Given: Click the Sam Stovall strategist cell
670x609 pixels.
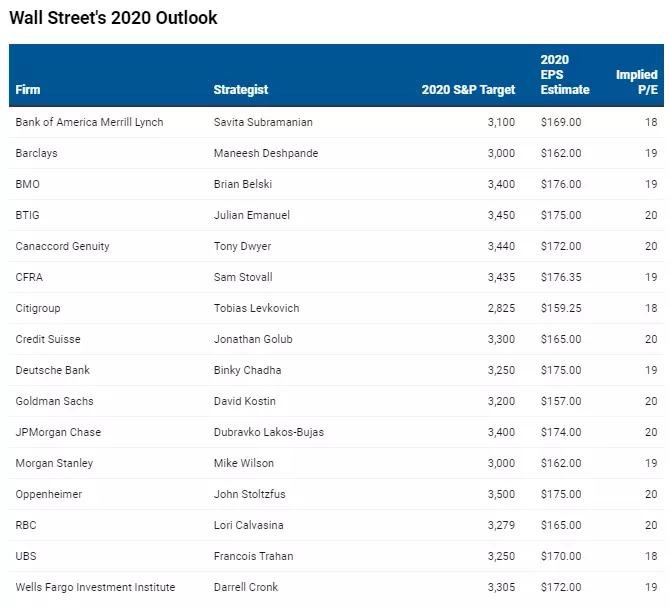Looking at the screenshot, I should click(x=243, y=277).
